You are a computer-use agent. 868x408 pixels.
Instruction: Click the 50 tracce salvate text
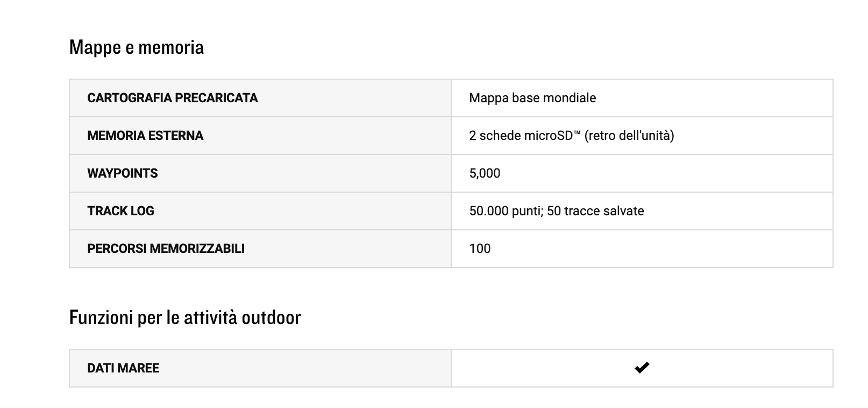tap(595, 211)
